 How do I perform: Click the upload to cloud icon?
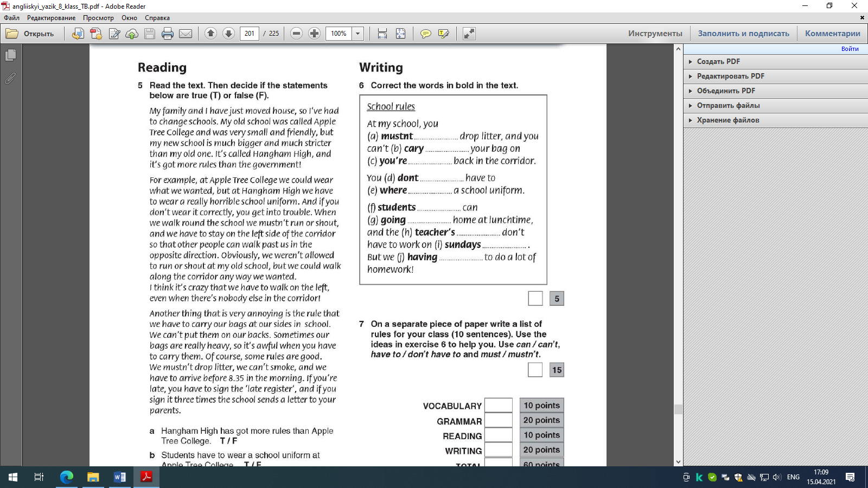click(x=132, y=34)
